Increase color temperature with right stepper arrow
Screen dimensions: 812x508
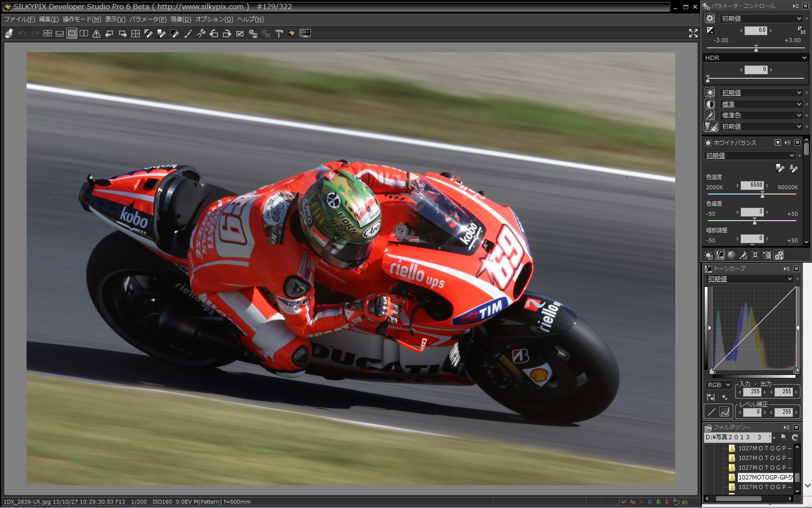(767, 185)
